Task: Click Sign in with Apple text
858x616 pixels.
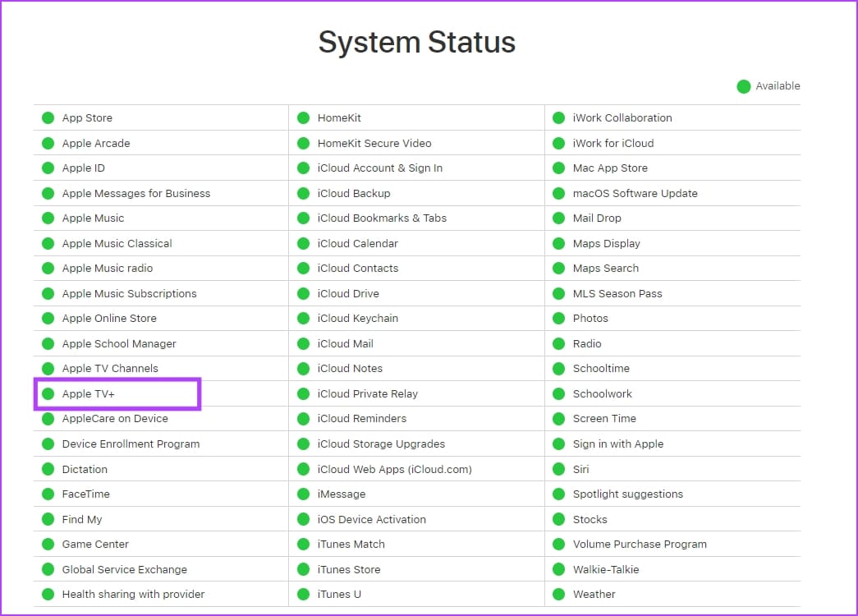Action: pyautogui.click(x=618, y=444)
